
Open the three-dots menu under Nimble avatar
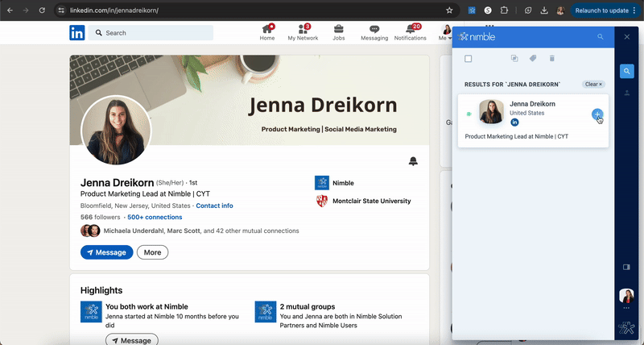coord(627,308)
